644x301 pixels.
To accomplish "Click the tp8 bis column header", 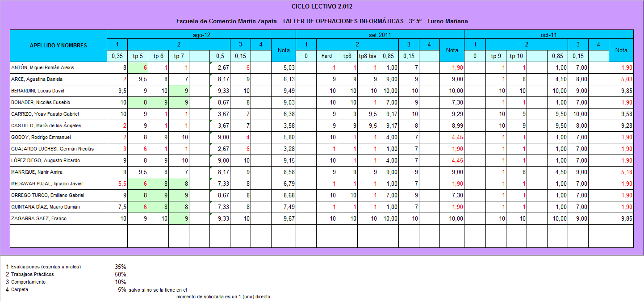I will tap(368, 56).
